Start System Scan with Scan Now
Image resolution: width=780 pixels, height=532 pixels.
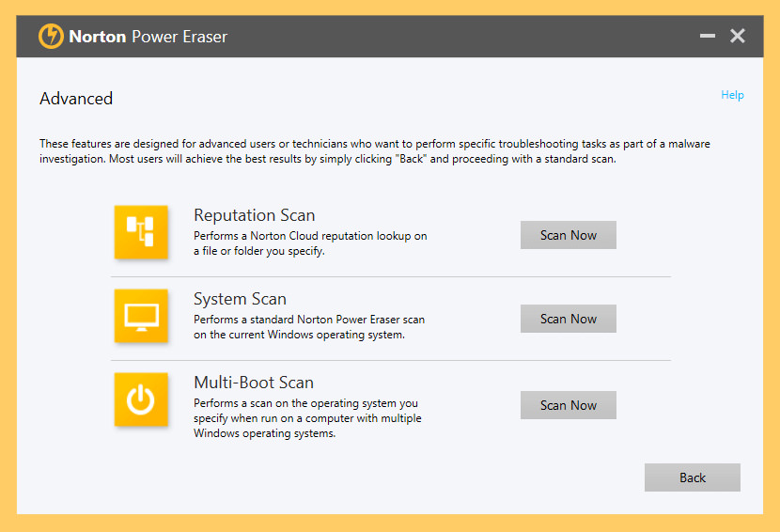pyautogui.click(x=569, y=319)
